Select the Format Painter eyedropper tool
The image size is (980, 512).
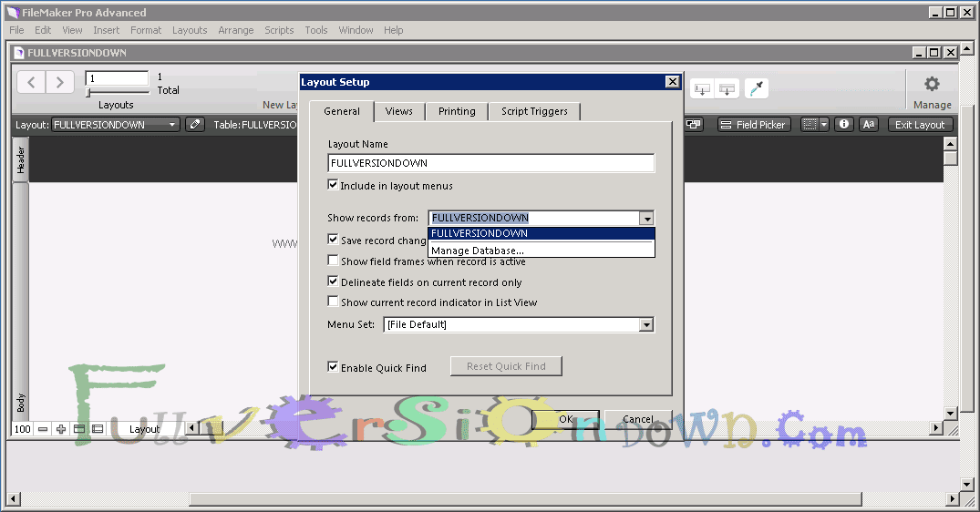pos(757,88)
